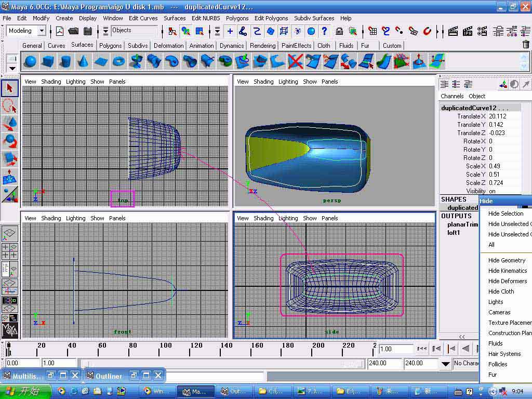Select the NURBS sphere shelf icon
The height and width of the screenshot is (399, 532).
click(31, 61)
